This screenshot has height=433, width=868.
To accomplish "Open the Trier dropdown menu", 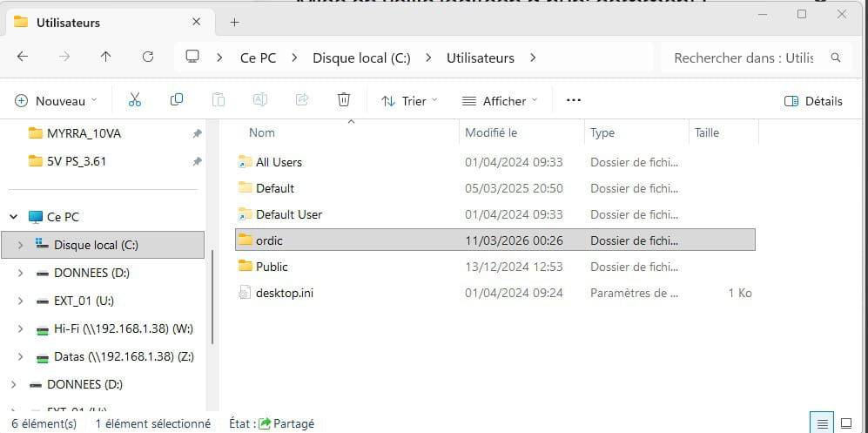I will (409, 101).
